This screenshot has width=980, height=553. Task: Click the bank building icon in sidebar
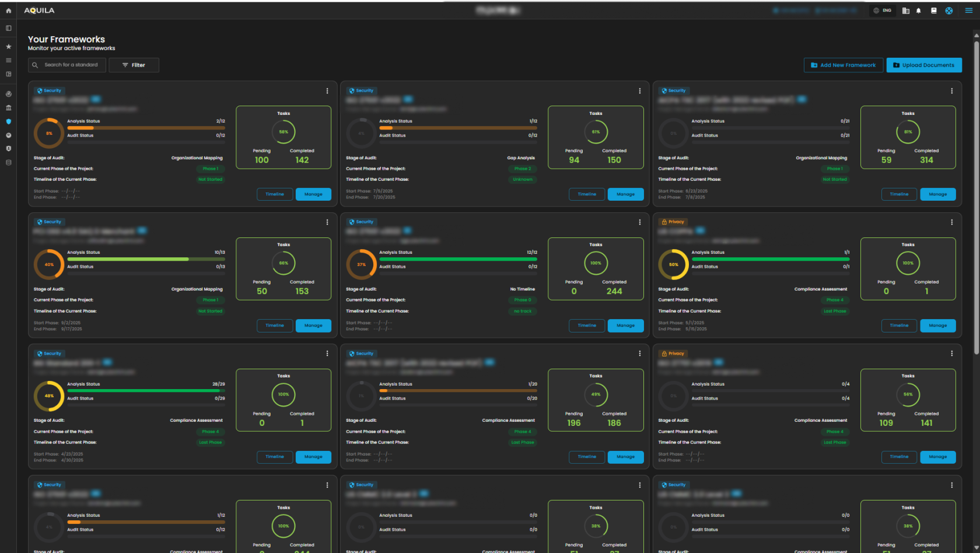(x=8, y=107)
